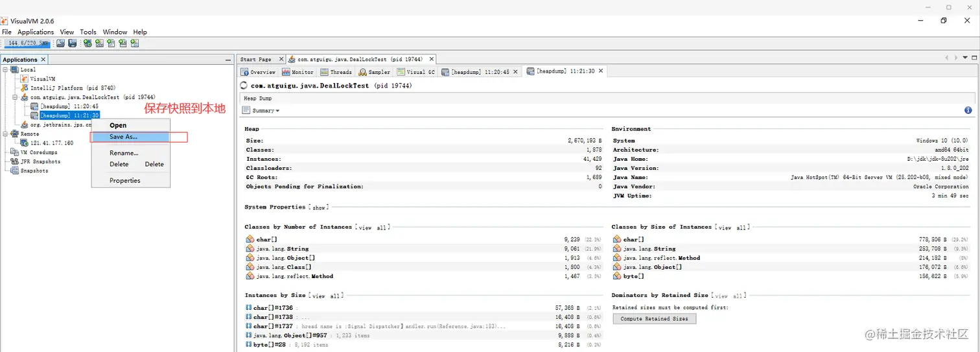Select remote host 121.41.177.160
Screen dimensions: 980x352
(47, 143)
